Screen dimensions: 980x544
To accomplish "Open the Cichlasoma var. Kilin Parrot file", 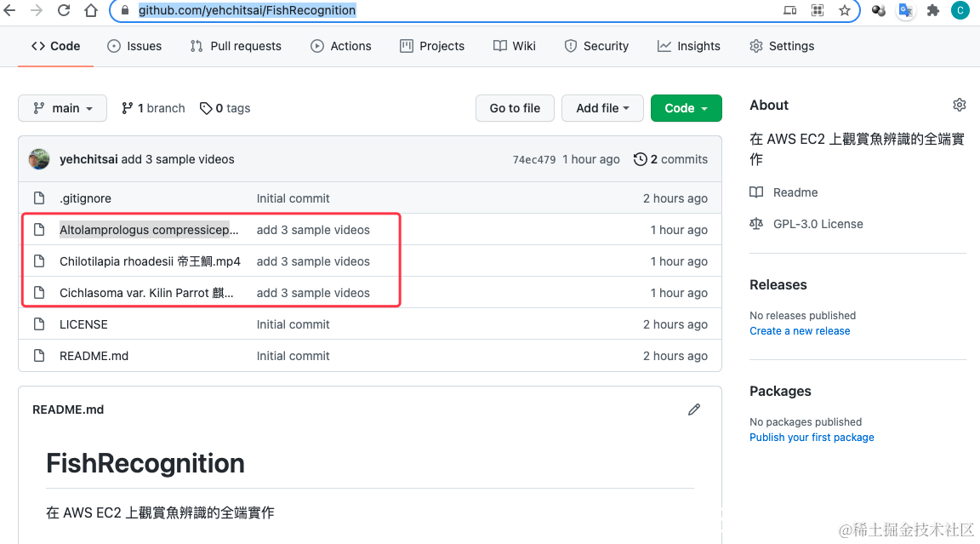I will [146, 293].
